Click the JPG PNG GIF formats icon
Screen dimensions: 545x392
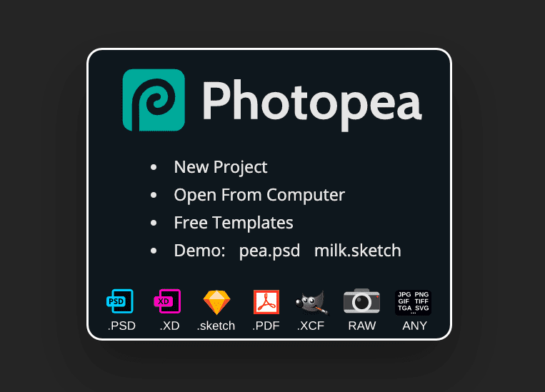coord(414,303)
